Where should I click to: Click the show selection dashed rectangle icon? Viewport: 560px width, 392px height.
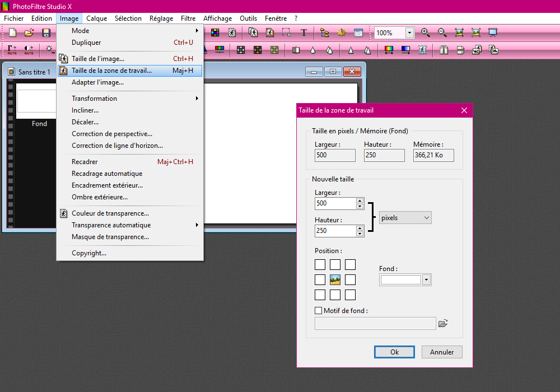(286, 33)
